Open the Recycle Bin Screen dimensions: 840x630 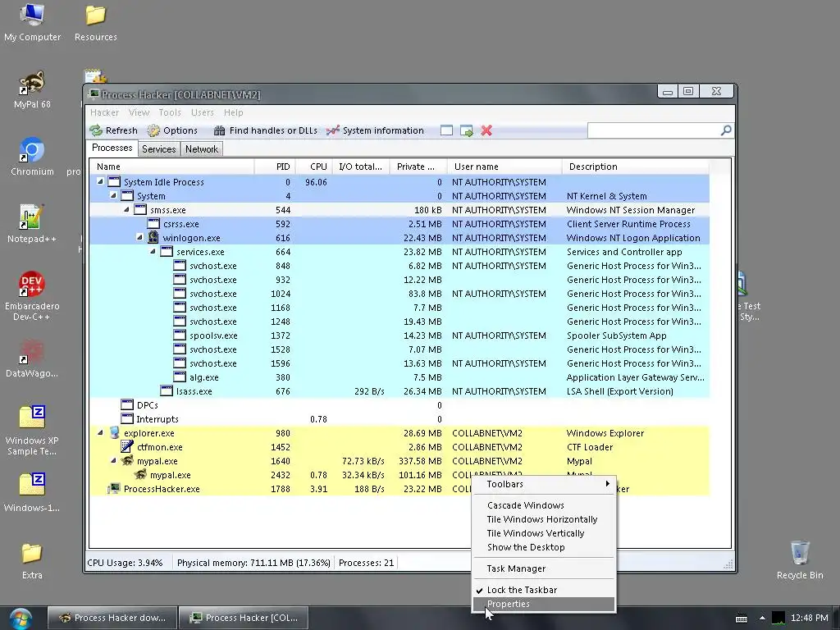coord(800,559)
